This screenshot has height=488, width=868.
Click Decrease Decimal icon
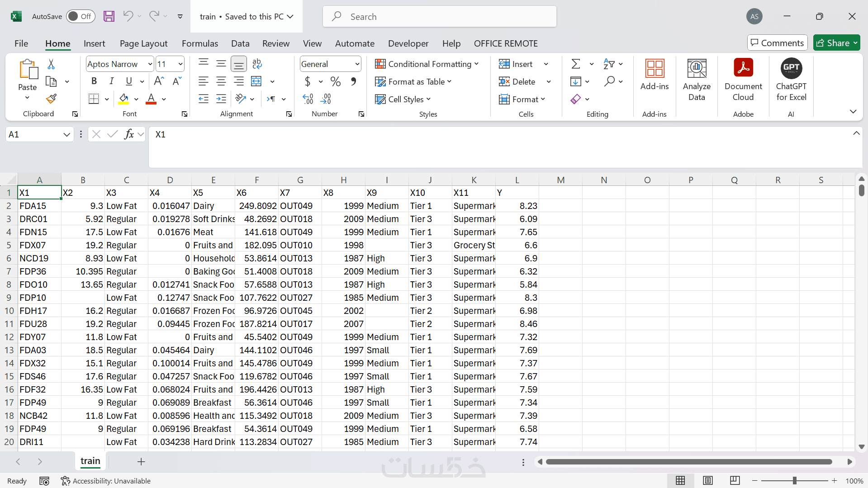click(326, 99)
